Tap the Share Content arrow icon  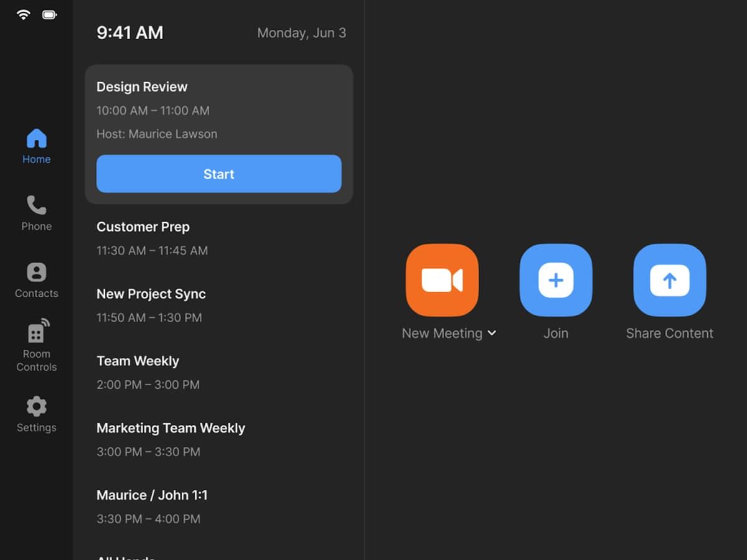coord(669,280)
